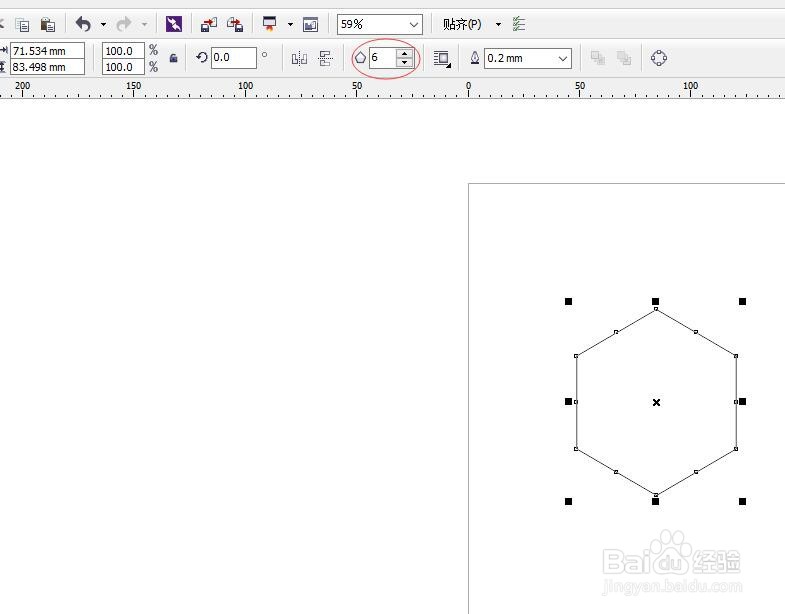Click the object height field 83.498 mm
785x614 pixels.
coord(48,67)
